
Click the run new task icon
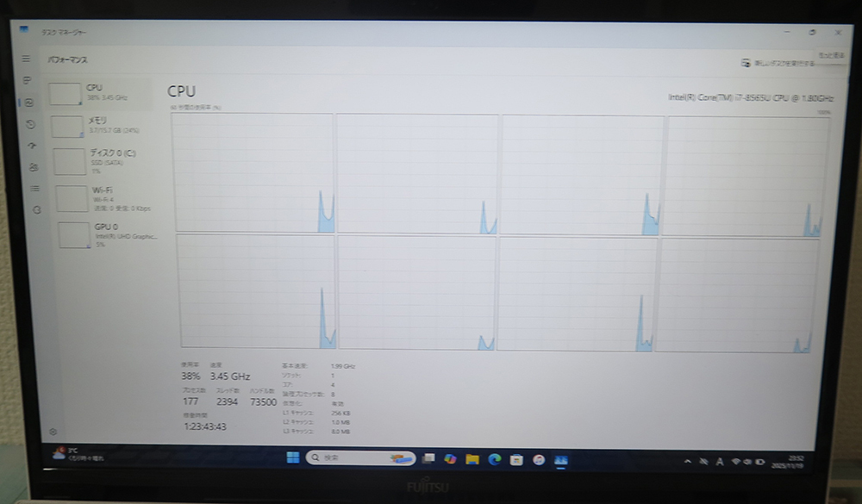746,63
